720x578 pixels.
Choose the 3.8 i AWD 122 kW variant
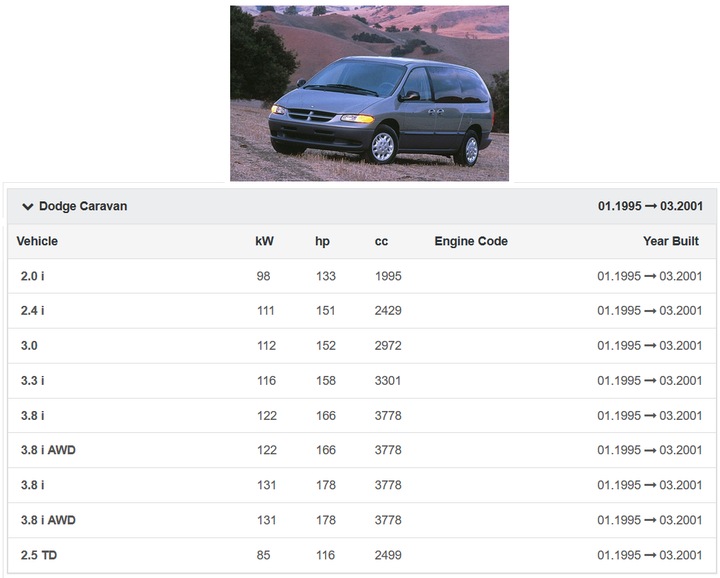48,450
